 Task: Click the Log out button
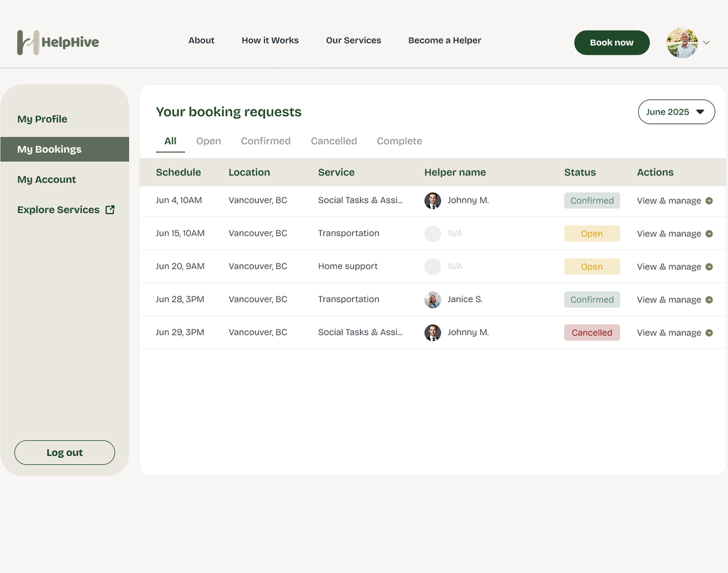coord(64,452)
